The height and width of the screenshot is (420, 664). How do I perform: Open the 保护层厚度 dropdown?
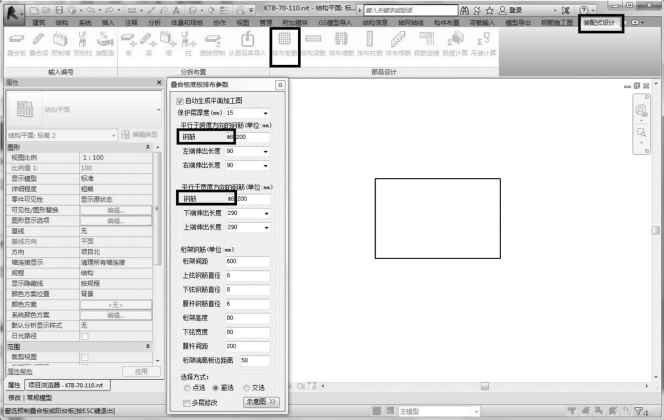(266, 113)
